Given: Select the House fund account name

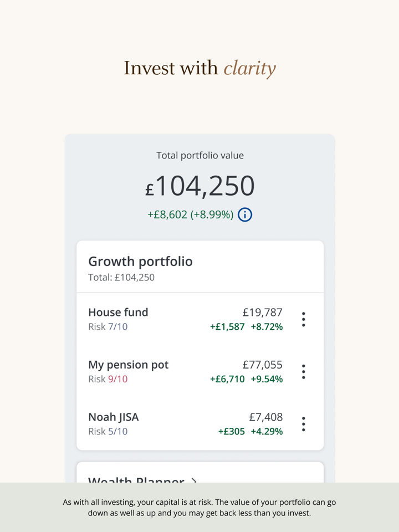Looking at the screenshot, I should click(x=118, y=313).
